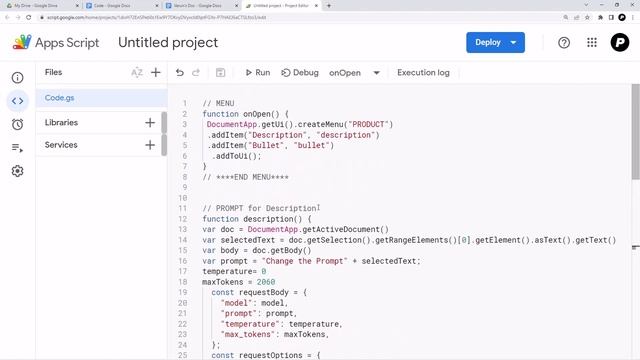640x360 pixels.
Task: Sort files alphabetically with AZ icon
Action: [137, 73]
